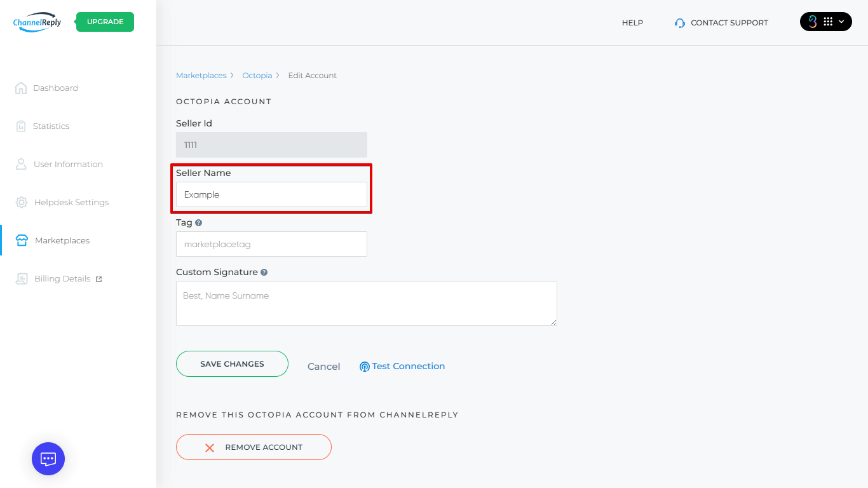Focus the Custom Signature text area
This screenshot has width=868, height=488.
point(367,304)
